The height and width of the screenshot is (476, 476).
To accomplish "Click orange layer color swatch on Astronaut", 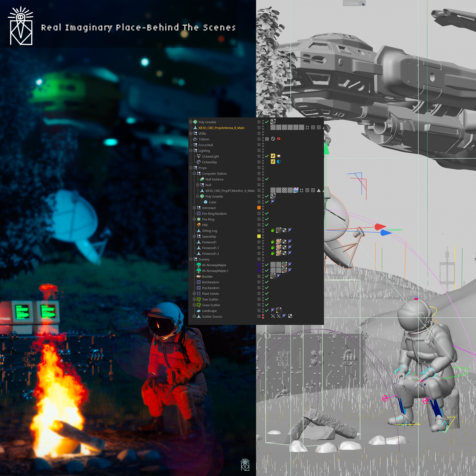I will point(259,208).
